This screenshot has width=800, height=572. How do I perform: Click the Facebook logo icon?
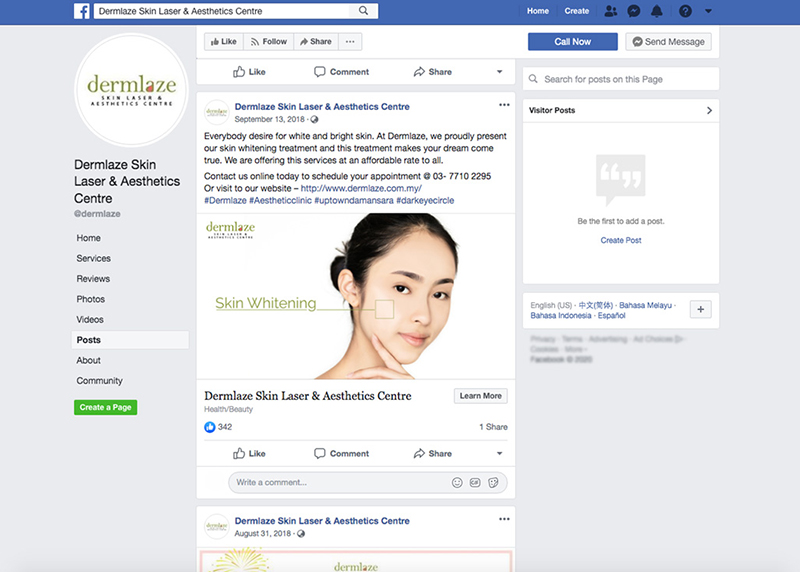(82, 11)
